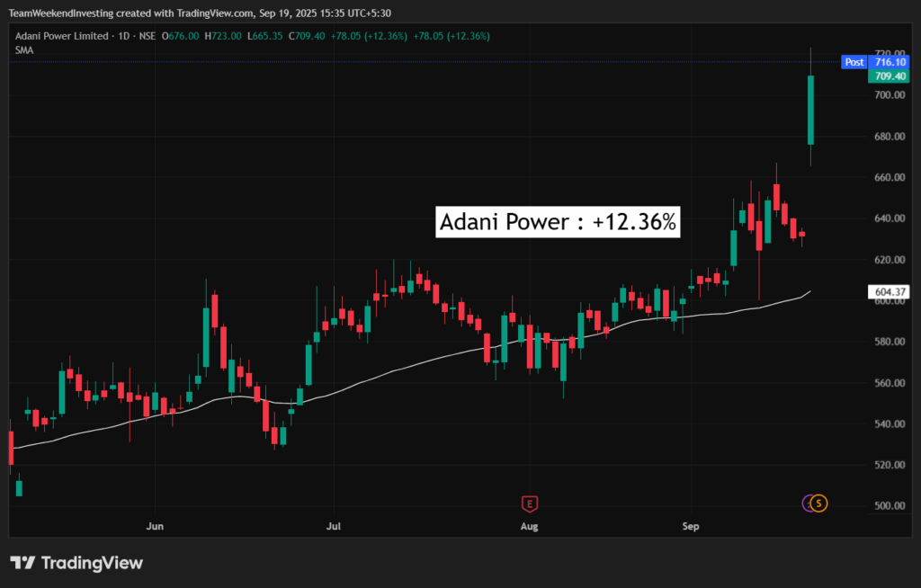The height and width of the screenshot is (588, 921).
Task: Click the latest large green candle body
Action: click(810, 110)
